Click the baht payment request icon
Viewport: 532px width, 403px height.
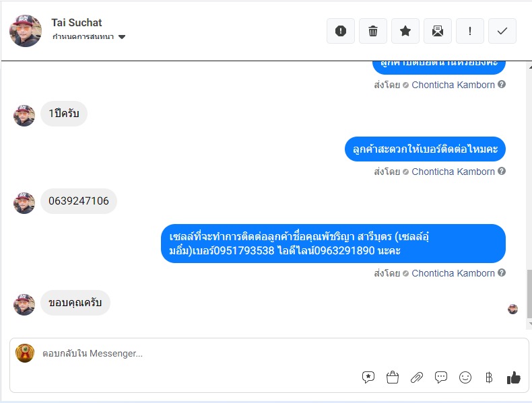(x=489, y=377)
